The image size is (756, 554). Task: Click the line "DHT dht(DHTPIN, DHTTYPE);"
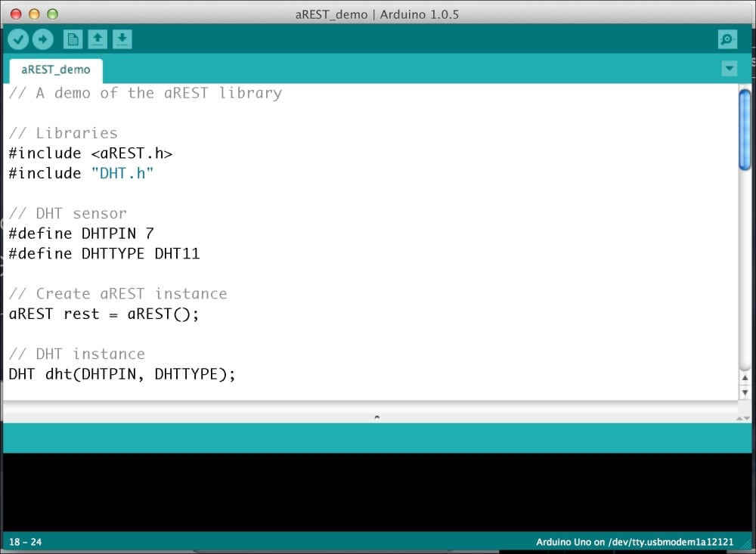pos(122,374)
